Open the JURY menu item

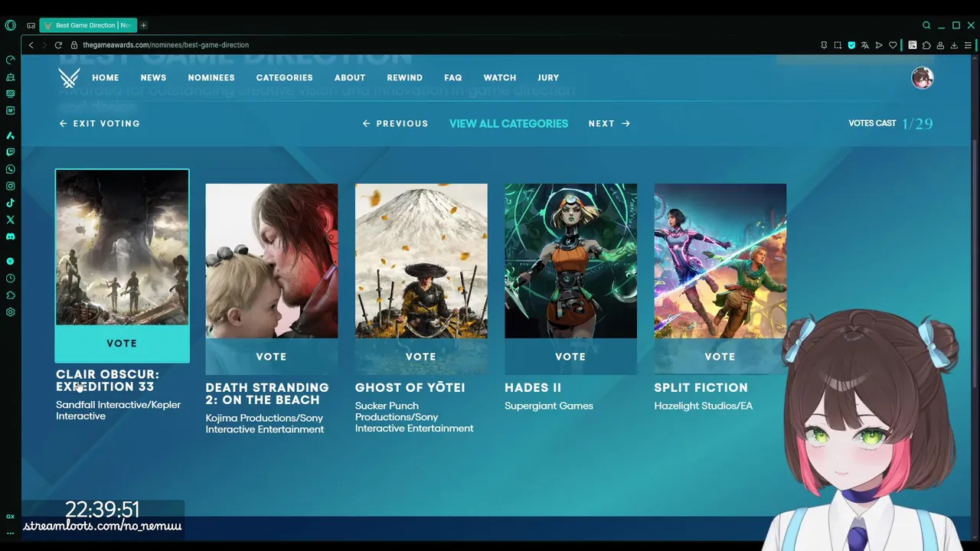(548, 78)
